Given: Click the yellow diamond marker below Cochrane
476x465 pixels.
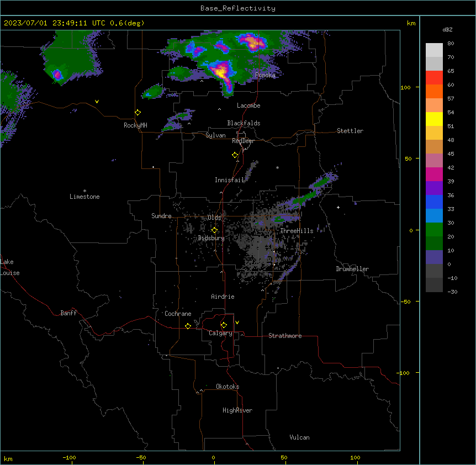Looking at the screenshot, I should click(188, 326).
